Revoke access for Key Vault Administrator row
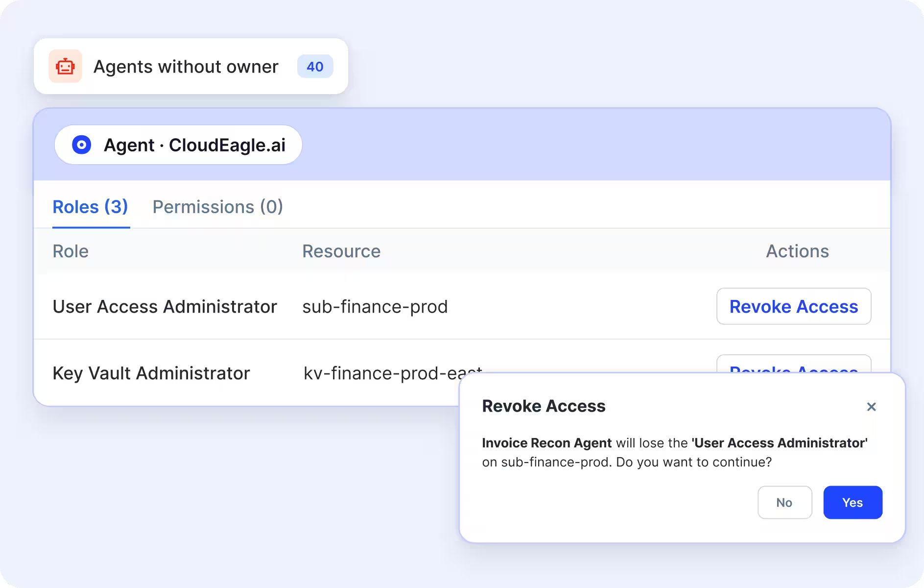 794,364
